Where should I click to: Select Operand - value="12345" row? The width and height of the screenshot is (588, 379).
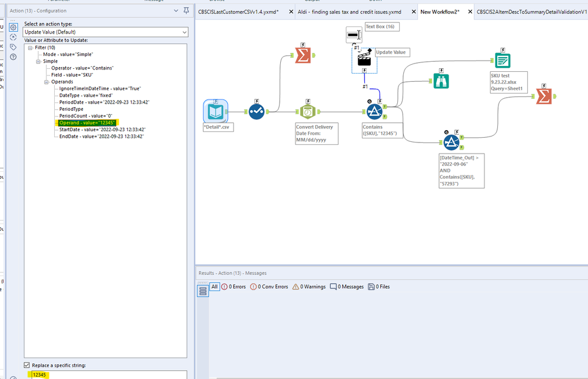point(87,123)
